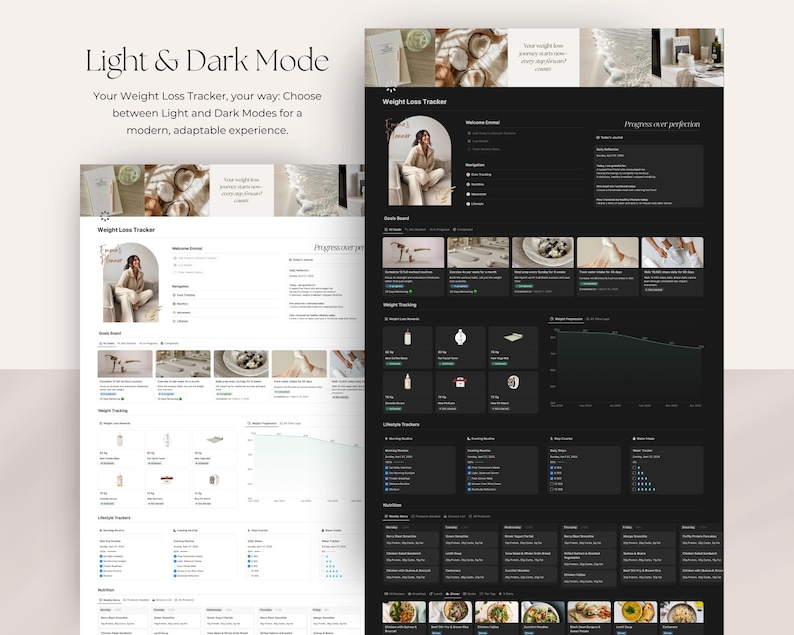Click the New Perfume gift box icon in dark mode
Image resolution: width=794 pixels, height=635 pixels.
pos(460,382)
